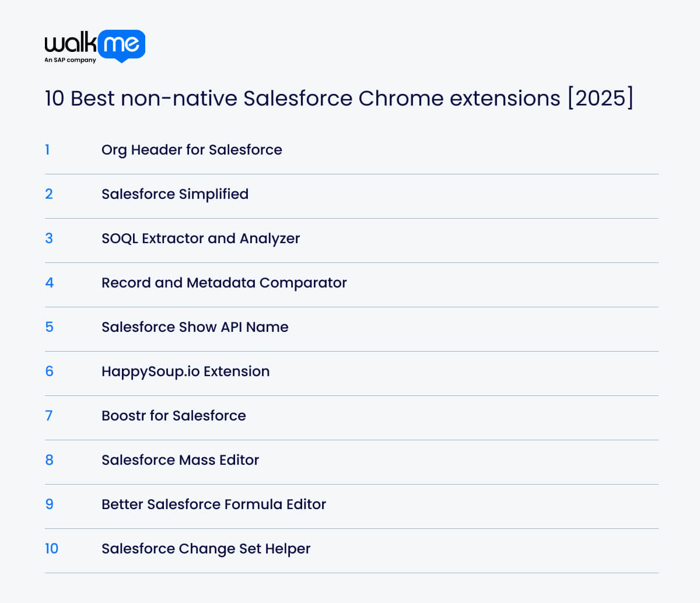
Task: Click Salesforce Change Set Helper
Action: pyautogui.click(x=206, y=549)
